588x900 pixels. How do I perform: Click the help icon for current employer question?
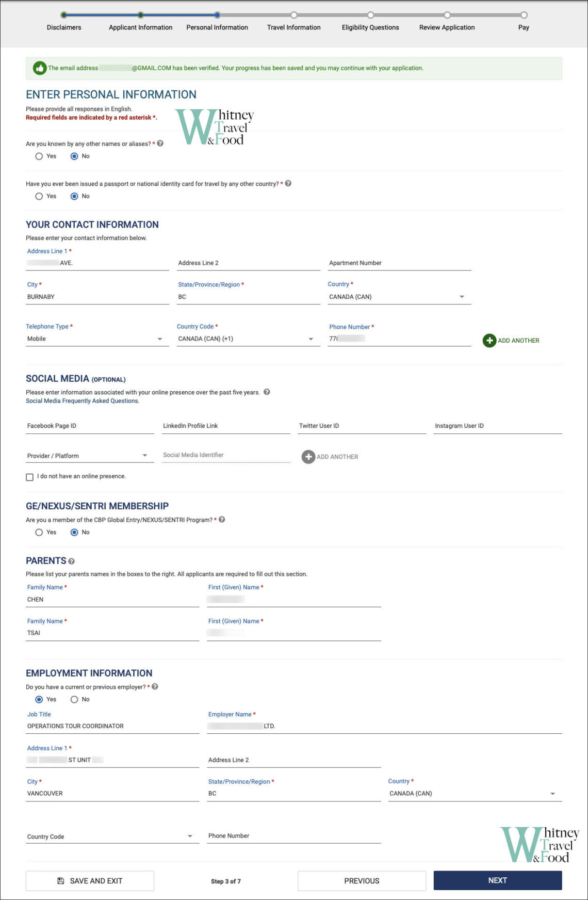[x=155, y=687]
